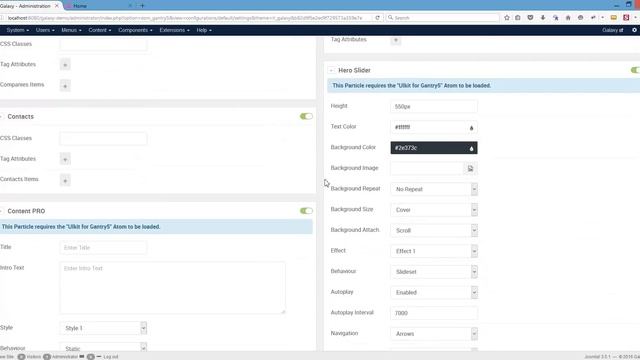
Task: Open the Navigation dropdown
Action: [434, 334]
